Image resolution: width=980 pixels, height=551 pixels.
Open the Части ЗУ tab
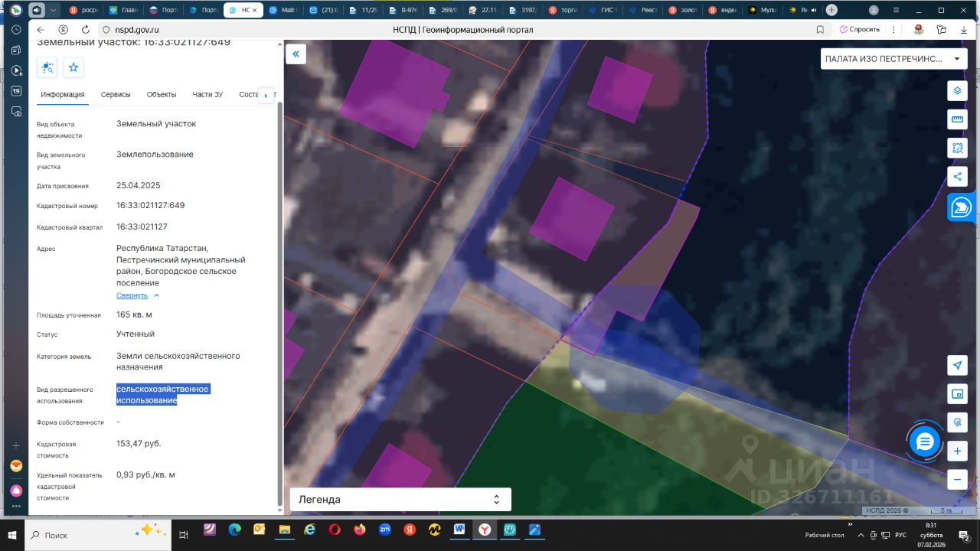click(207, 95)
